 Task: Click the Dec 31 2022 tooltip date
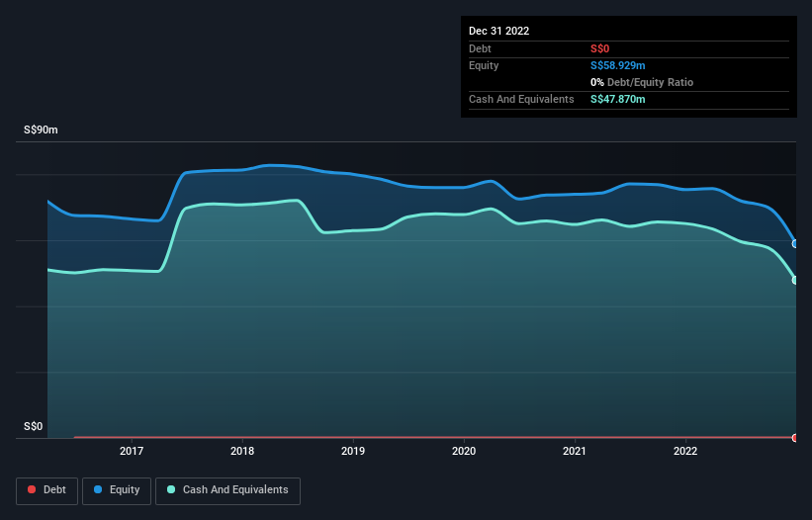[498, 31]
